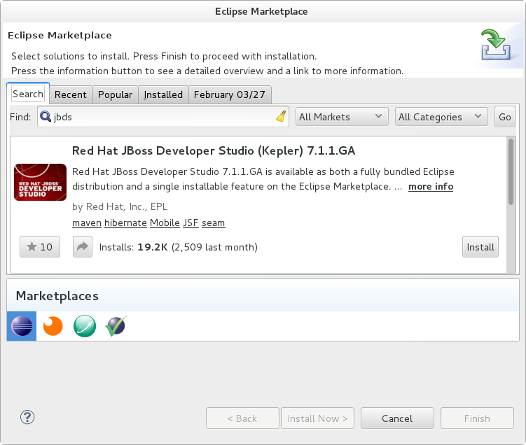This screenshot has width=526, height=445.
Task: Select the Eclipse marketplace icon
Action: coord(22,326)
